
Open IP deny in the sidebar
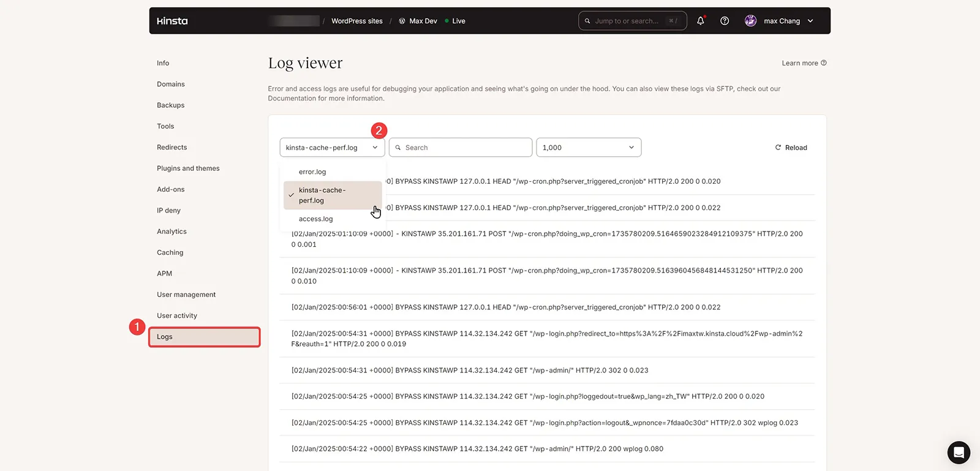[x=168, y=211]
